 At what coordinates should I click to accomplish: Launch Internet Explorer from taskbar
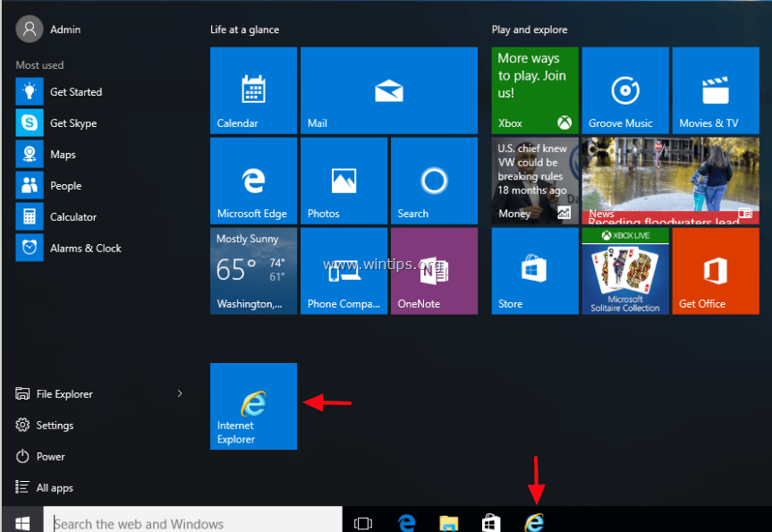pyautogui.click(x=534, y=522)
